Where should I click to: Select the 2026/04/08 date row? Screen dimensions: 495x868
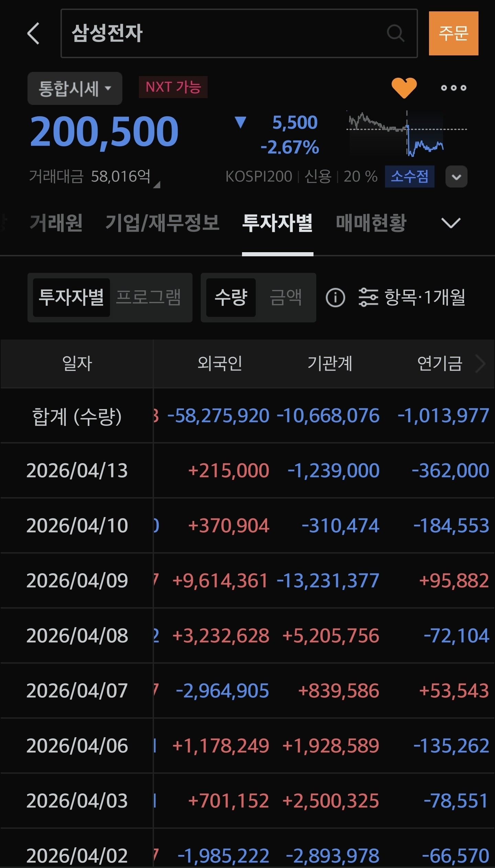pos(77,636)
